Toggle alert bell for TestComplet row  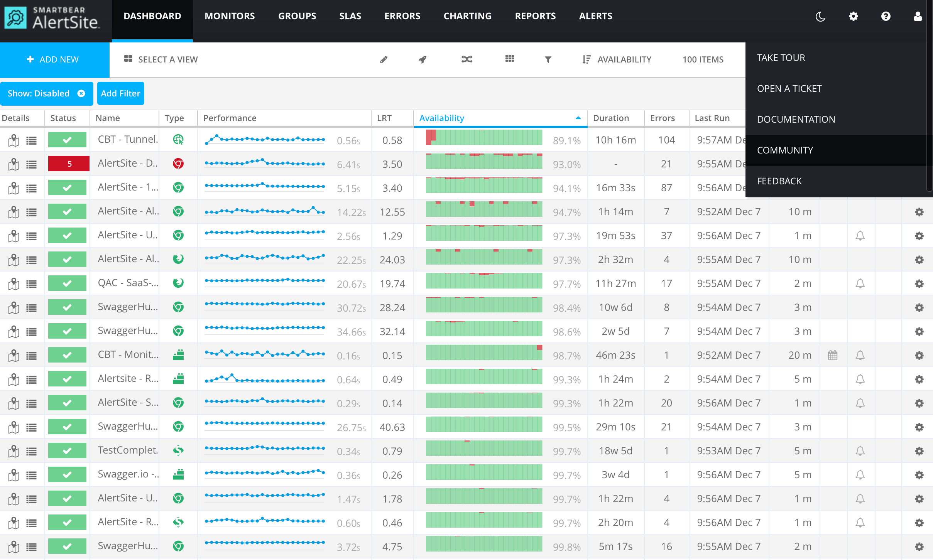pyautogui.click(x=860, y=451)
